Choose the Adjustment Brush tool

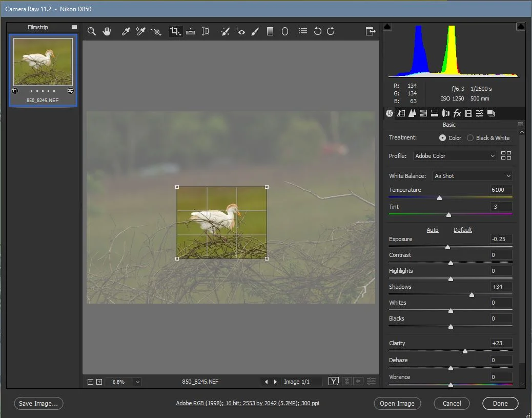(x=255, y=31)
